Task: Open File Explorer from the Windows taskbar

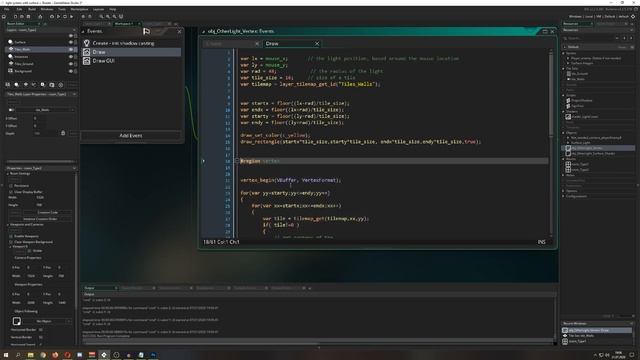Action: [x=30, y=355]
